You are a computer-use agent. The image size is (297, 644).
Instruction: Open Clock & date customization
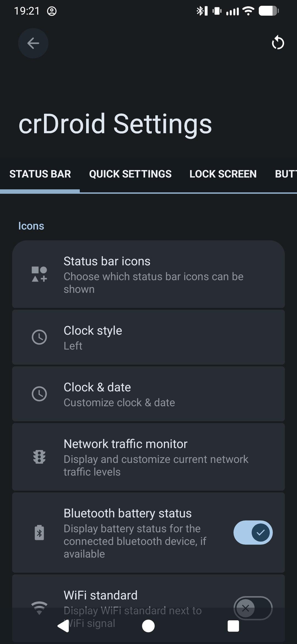[x=148, y=394]
